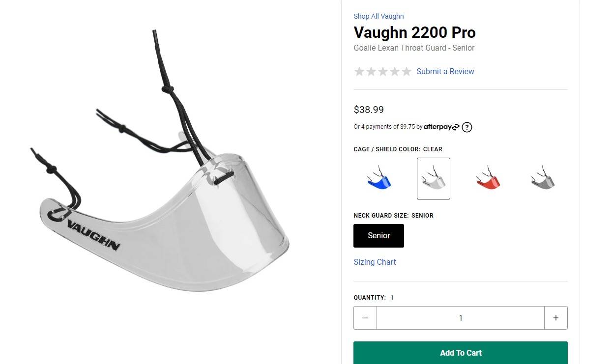Choose the smoke gray throat guard color
612x364 pixels.
(543, 178)
